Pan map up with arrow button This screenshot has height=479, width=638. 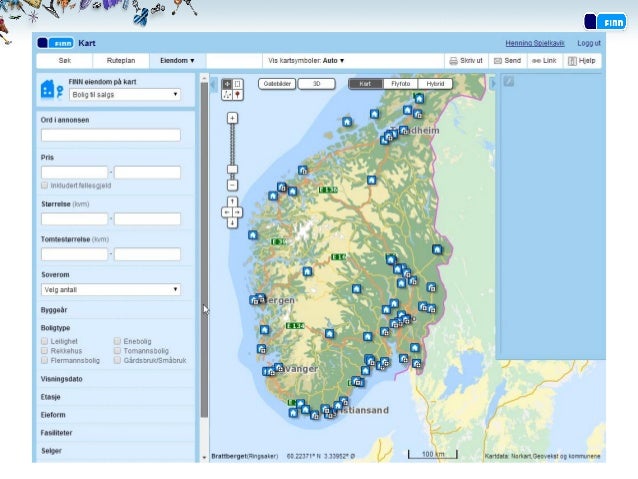pos(232,201)
